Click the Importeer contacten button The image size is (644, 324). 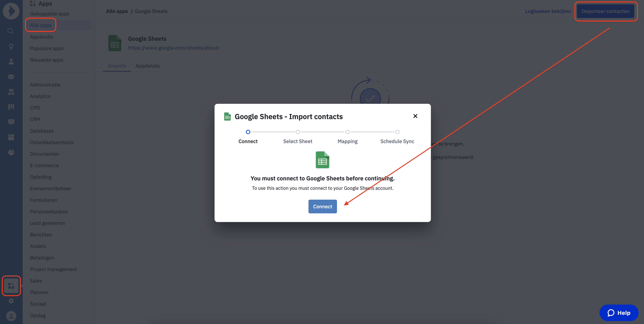pyautogui.click(x=605, y=11)
